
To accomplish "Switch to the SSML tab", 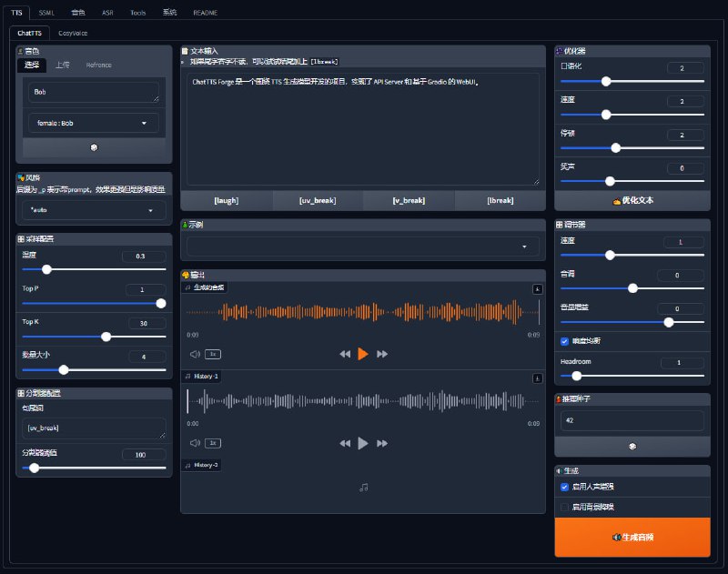I will pyautogui.click(x=46, y=14).
